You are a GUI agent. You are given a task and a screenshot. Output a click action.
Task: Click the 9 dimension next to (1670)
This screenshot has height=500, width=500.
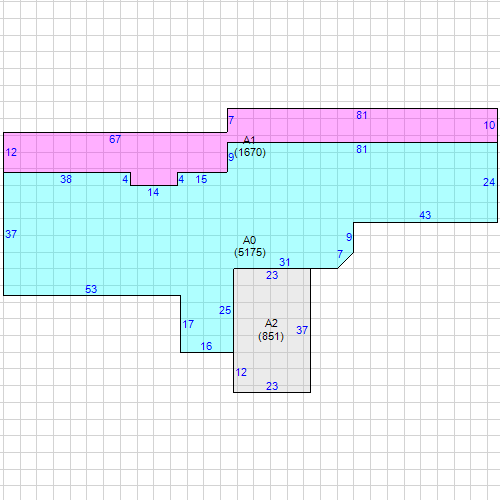click(231, 157)
